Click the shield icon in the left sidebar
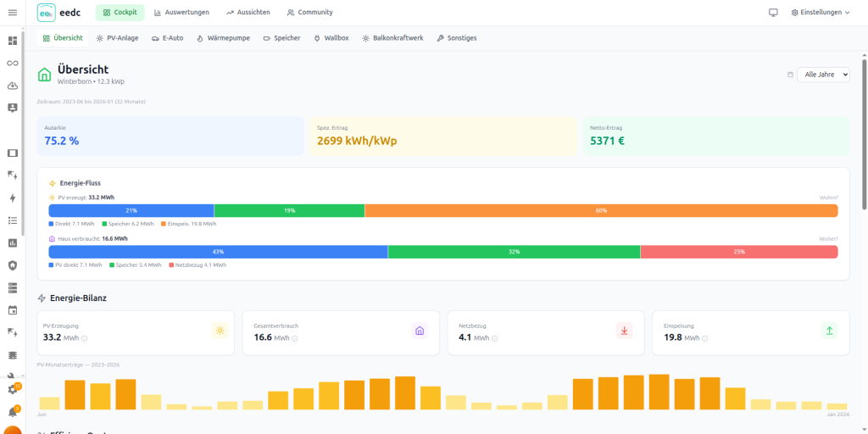868x434 pixels. (x=12, y=265)
